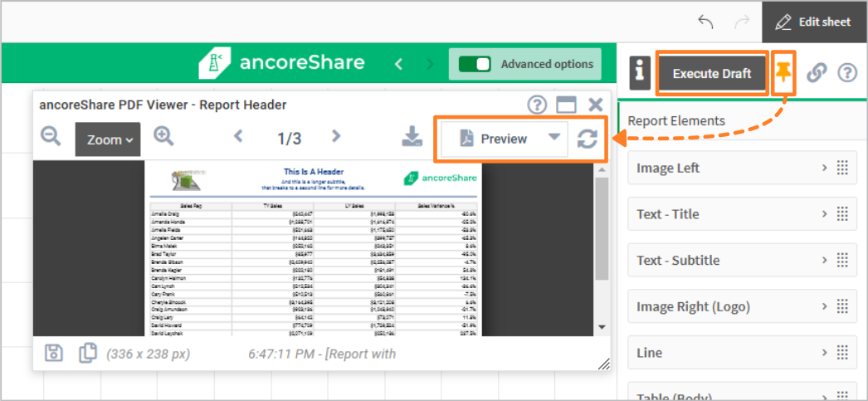
Task: Click the copy icon in viewer footer
Action: (x=87, y=353)
